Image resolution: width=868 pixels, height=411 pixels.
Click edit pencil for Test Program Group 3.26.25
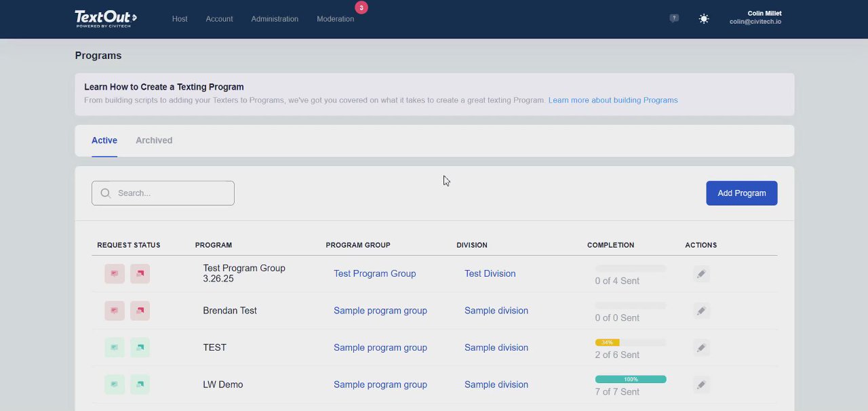click(701, 274)
